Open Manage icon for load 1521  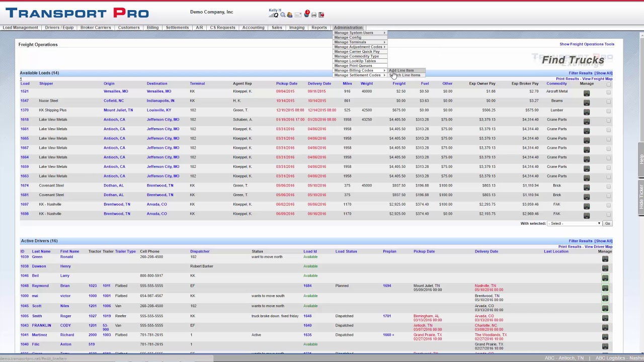pyautogui.click(x=587, y=93)
